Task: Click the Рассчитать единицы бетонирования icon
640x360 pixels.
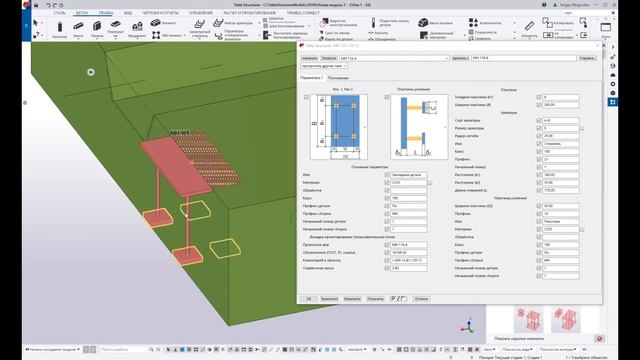Action: click(267, 36)
